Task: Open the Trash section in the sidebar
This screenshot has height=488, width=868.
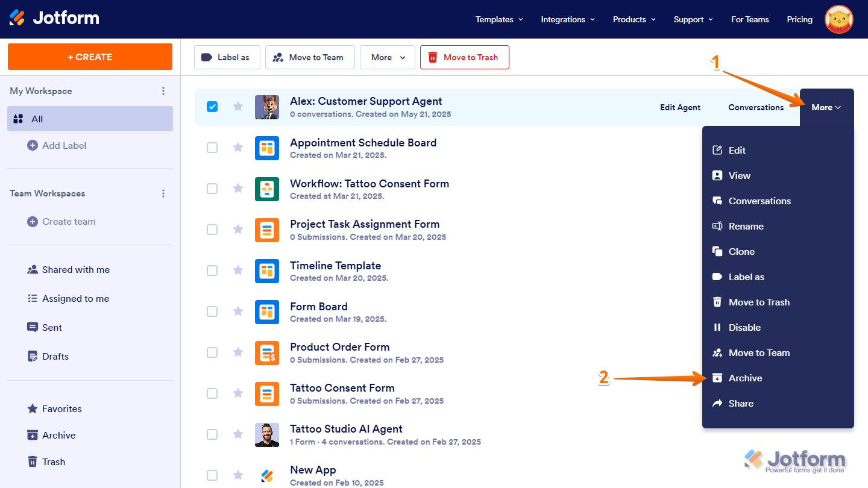Action: pyautogui.click(x=53, y=461)
